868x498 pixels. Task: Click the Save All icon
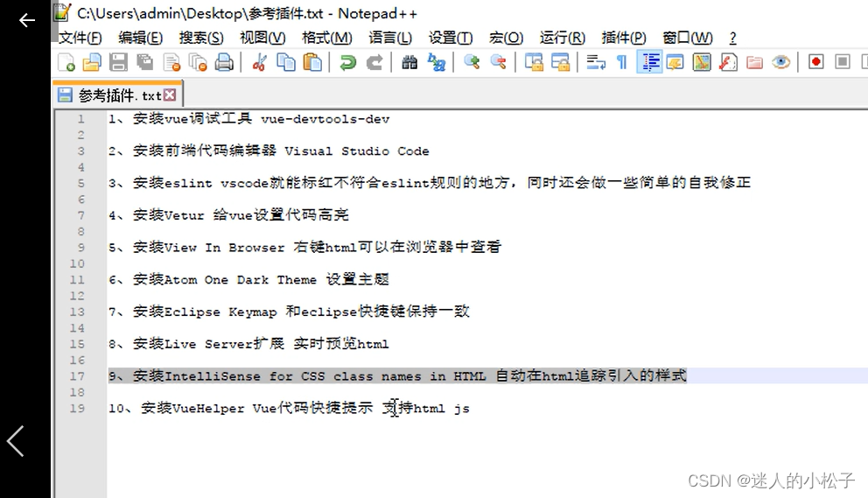tap(145, 62)
